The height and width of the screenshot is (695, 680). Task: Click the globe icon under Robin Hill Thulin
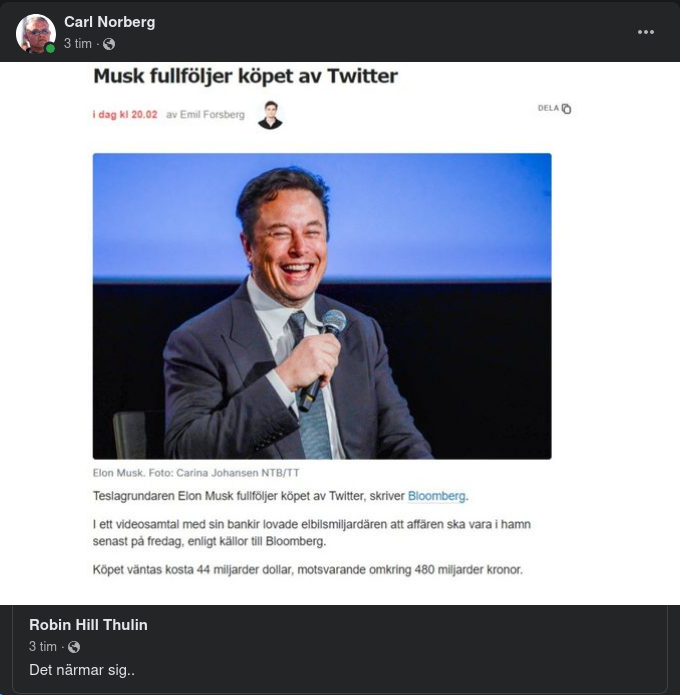(74, 647)
